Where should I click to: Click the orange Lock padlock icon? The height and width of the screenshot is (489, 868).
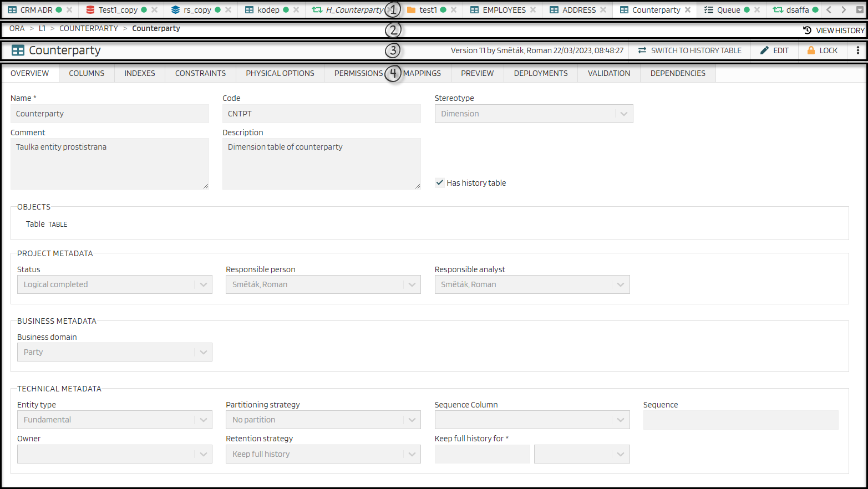811,50
